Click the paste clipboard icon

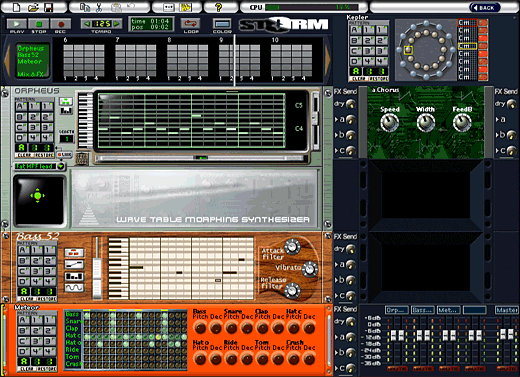(x=116, y=7)
